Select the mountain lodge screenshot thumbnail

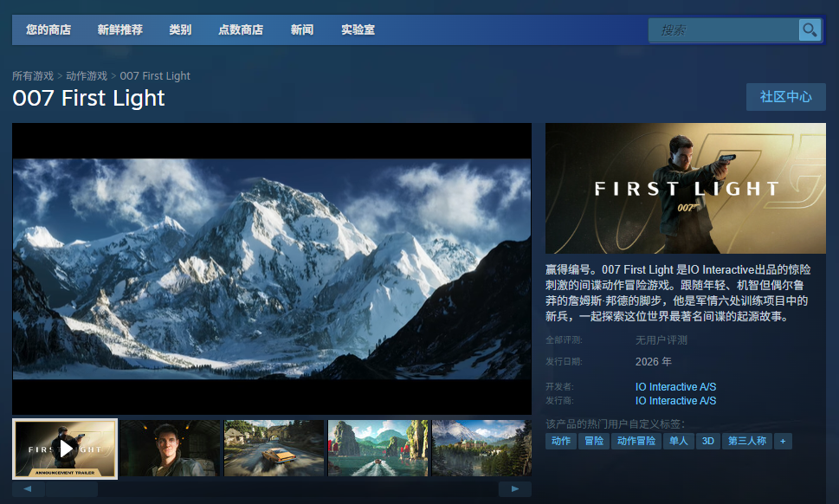(x=481, y=449)
